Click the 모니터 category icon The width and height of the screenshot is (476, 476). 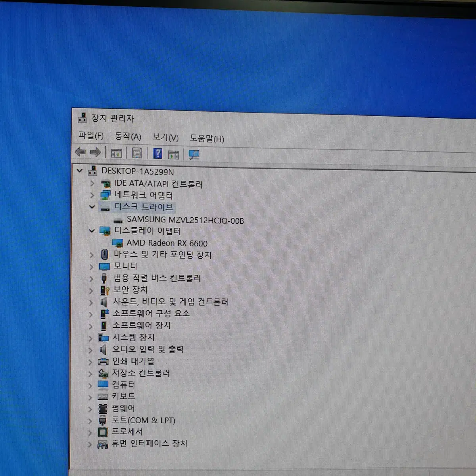104,266
